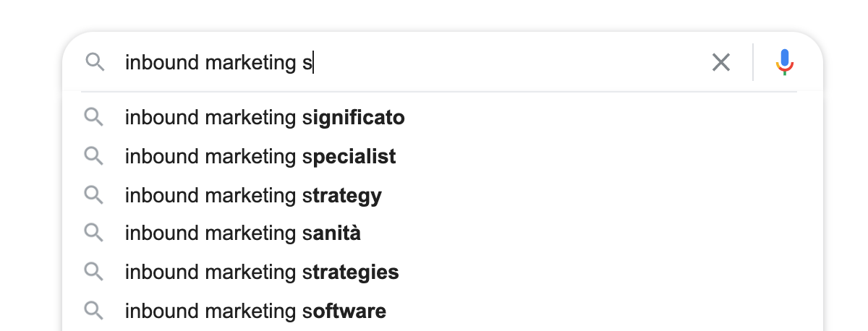Select the 'inbound marketing significato' suggestion
Viewport: 868px width, 331px height.
443,117
